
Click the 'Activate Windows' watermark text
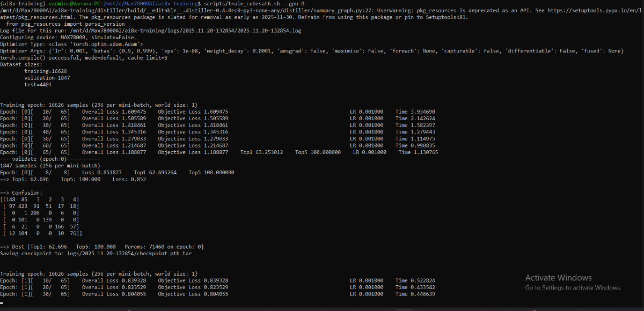point(558,278)
